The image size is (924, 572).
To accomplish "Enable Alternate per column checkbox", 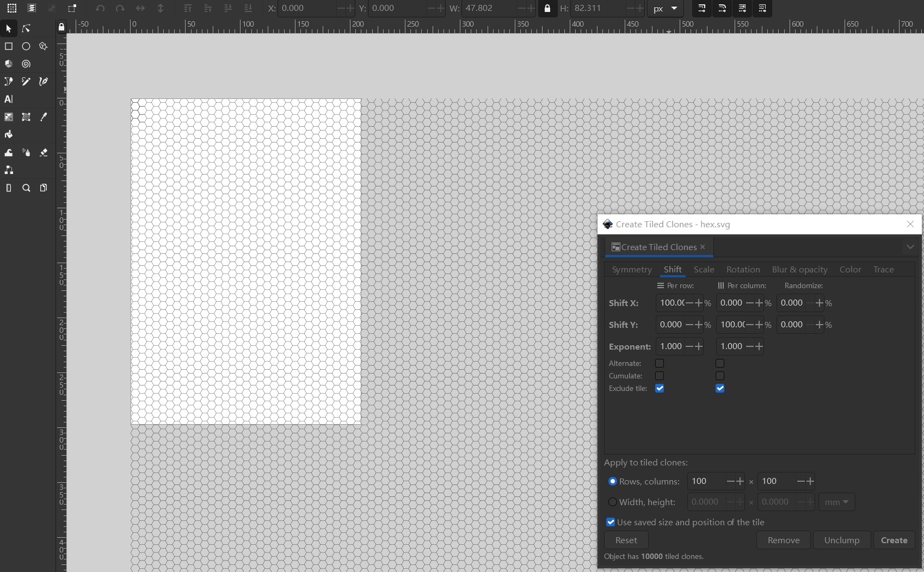I will (x=720, y=363).
